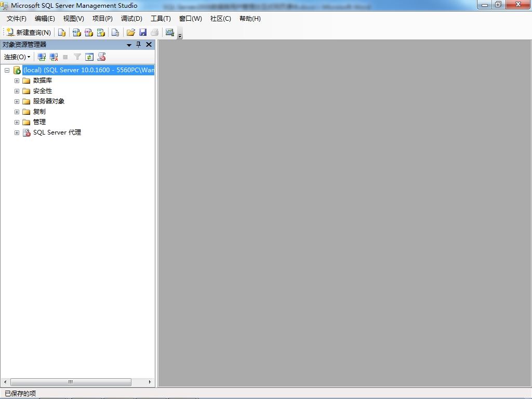The image size is (532, 399).
Task: Click the folder icon beside 数据库
Action: [26, 81]
